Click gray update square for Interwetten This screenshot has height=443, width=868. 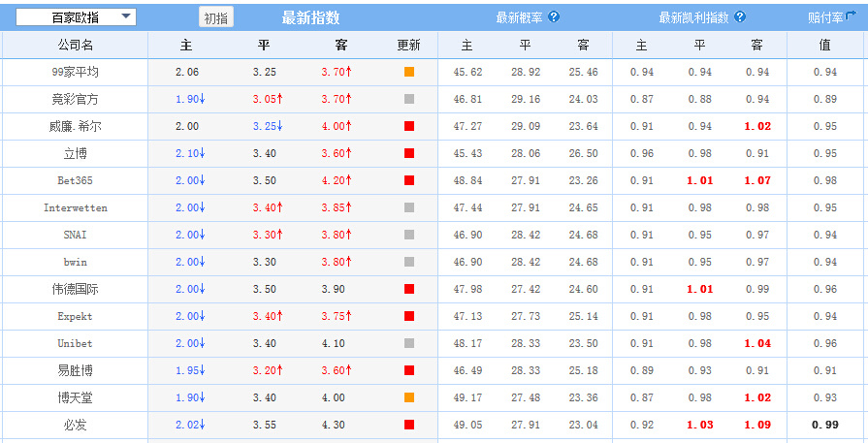click(x=409, y=207)
